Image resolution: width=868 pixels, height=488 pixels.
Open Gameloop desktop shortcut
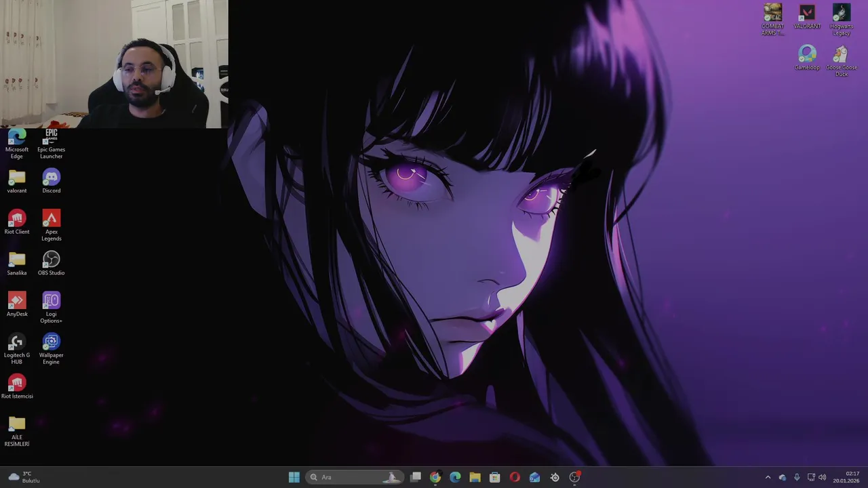pos(807,58)
